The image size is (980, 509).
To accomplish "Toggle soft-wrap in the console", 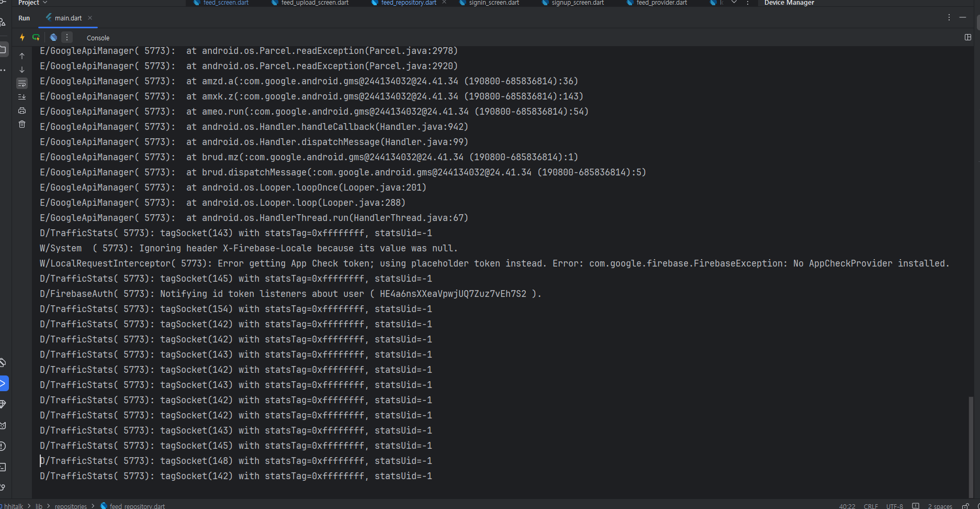I will pos(22,83).
